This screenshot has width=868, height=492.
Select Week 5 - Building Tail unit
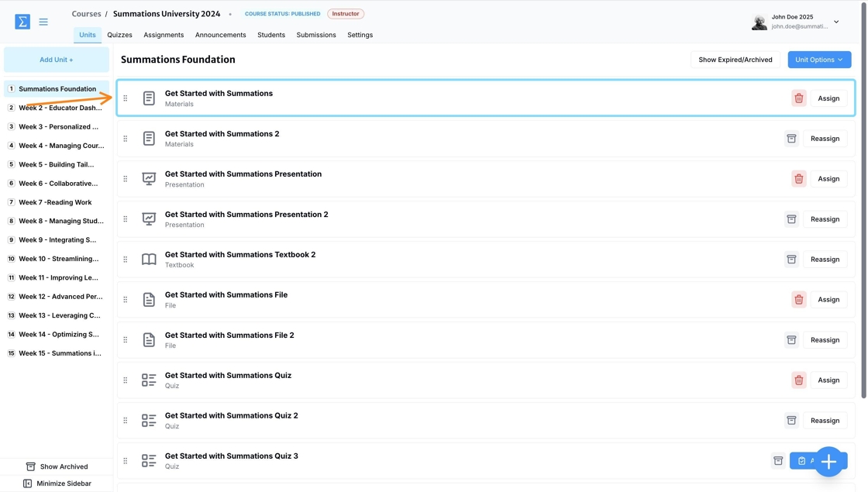coord(57,164)
